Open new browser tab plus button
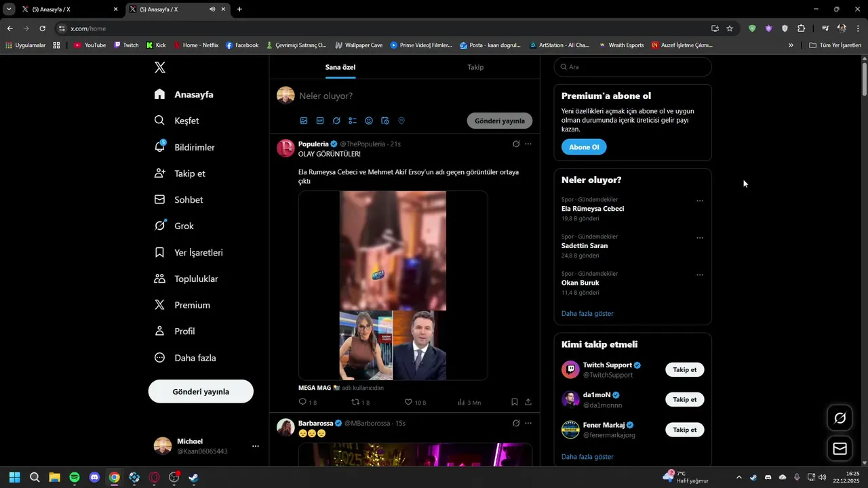 coord(239,9)
